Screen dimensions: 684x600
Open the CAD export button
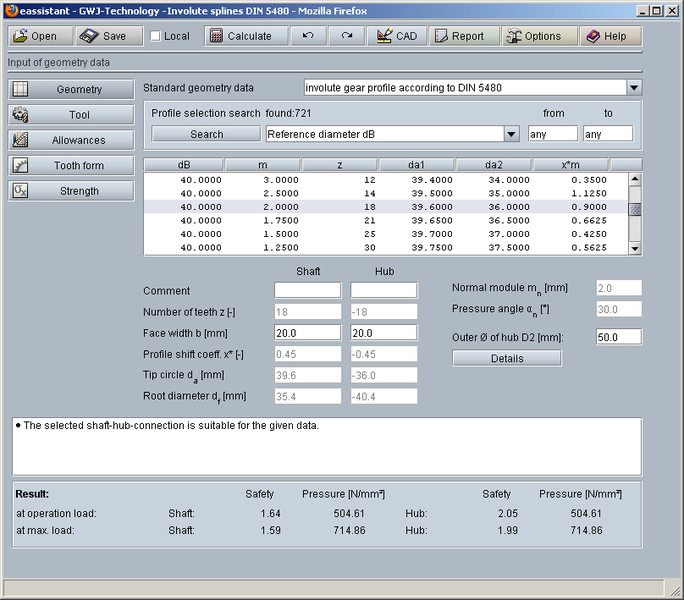[x=396, y=36]
